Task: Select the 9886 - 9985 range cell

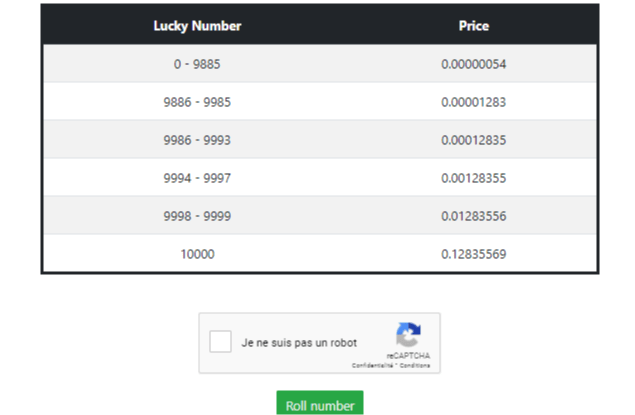Action: pos(197,102)
